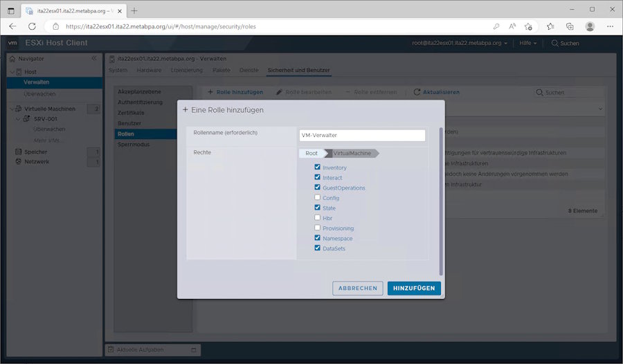Screen dimensions: 623x364
Task: Click the read aloud icon
Action: pos(512,26)
